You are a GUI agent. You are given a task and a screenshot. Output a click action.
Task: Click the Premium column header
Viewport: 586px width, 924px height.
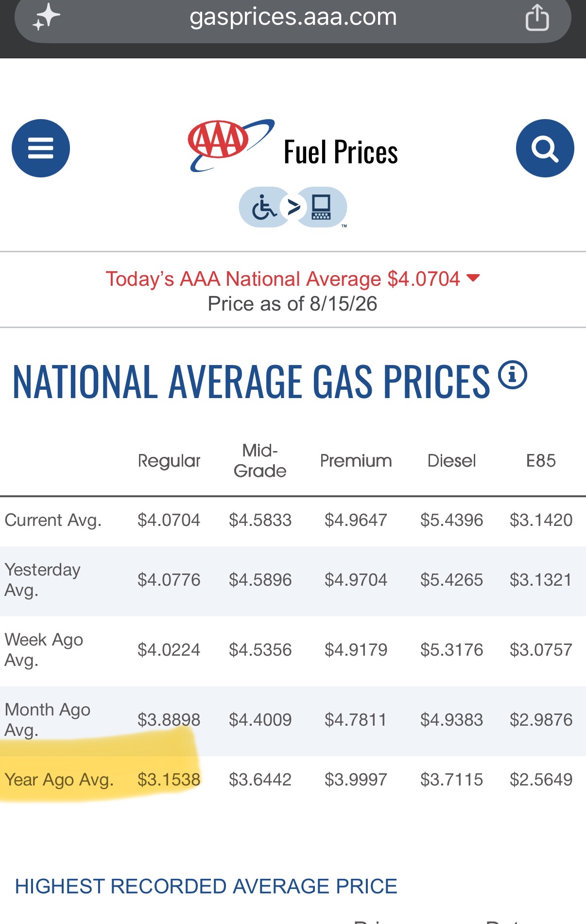coord(356,461)
